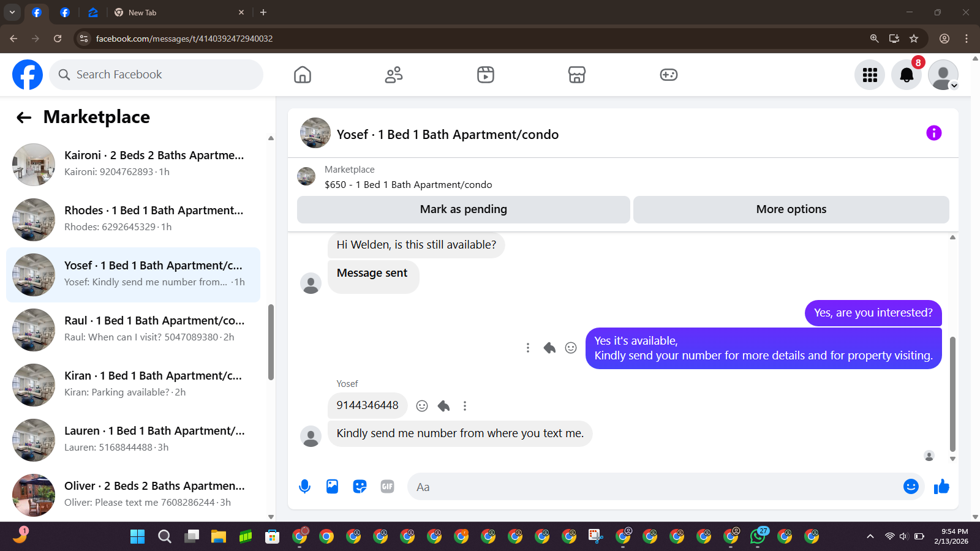Image resolution: width=980 pixels, height=551 pixels.
Task: Click the 'Hi Welden, is this still available?' message
Action: pyautogui.click(x=417, y=245)
